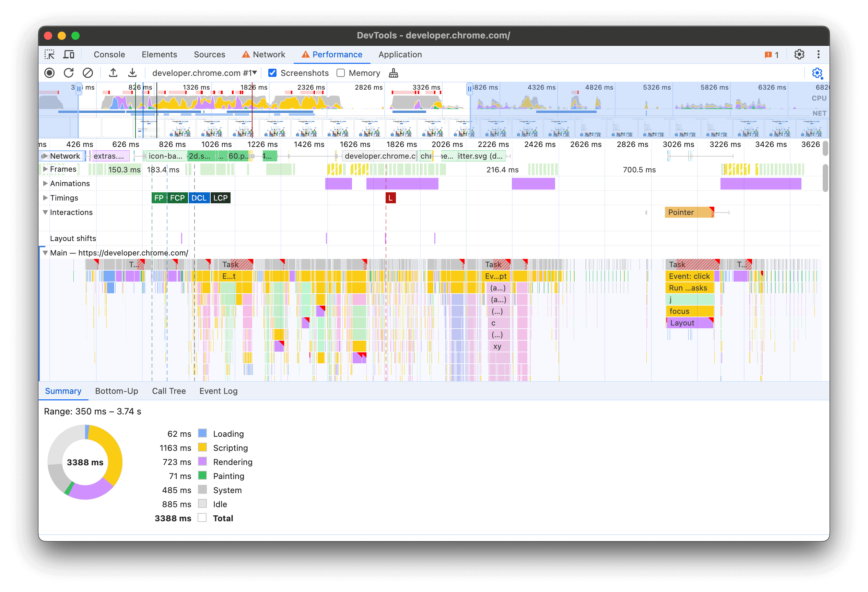This screenshot has width=868, height=592.
Task: Select the Bottom-Up tab
Action: (x=116, y=390)
